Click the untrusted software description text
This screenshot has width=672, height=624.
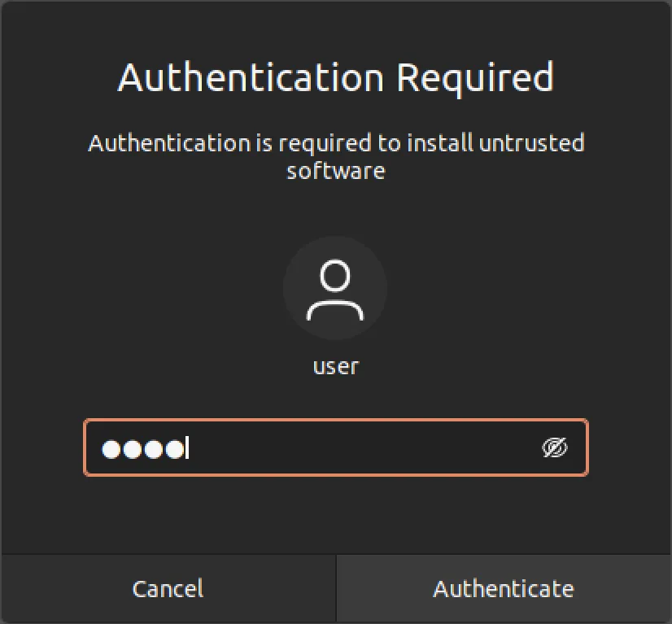[x=335, y=156]
